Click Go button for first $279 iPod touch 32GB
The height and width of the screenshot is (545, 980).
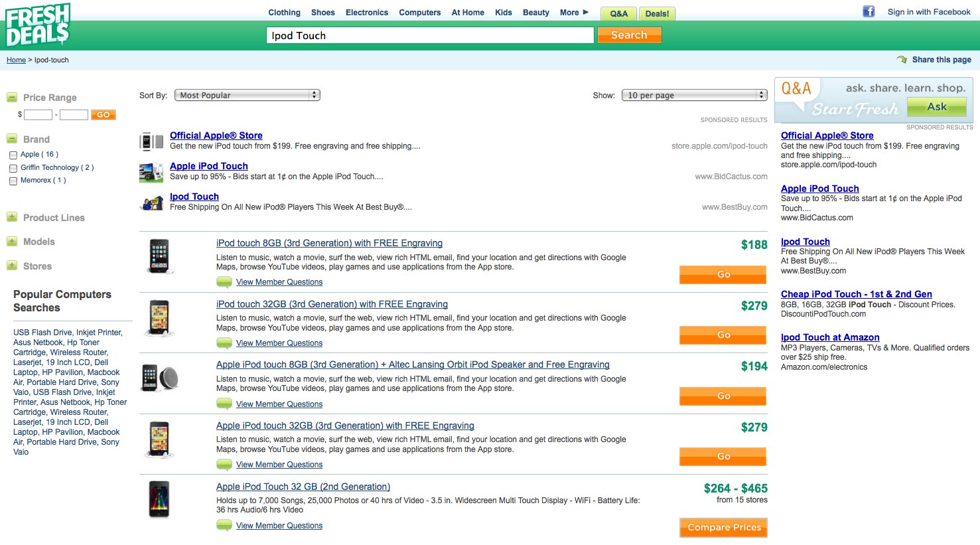[723, 335]
